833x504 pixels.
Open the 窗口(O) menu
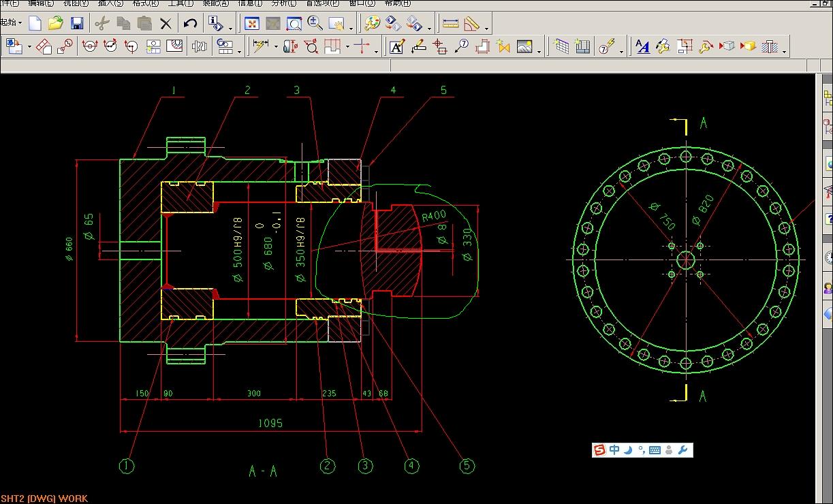(362, 3)
